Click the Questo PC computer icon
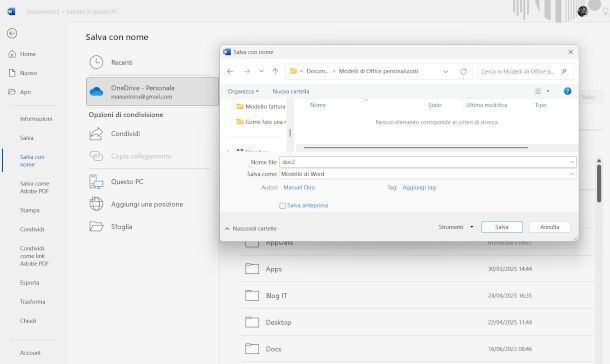The height and width of the screenshot is (364, 610). coord(96,182)
